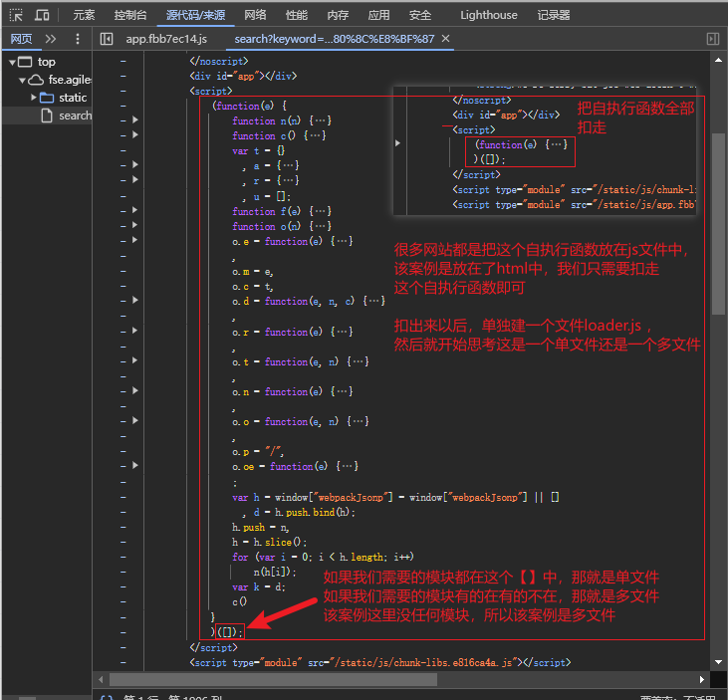Open the 内存 panel tab
The image size is (728, 700).
[x=338, y=15]
